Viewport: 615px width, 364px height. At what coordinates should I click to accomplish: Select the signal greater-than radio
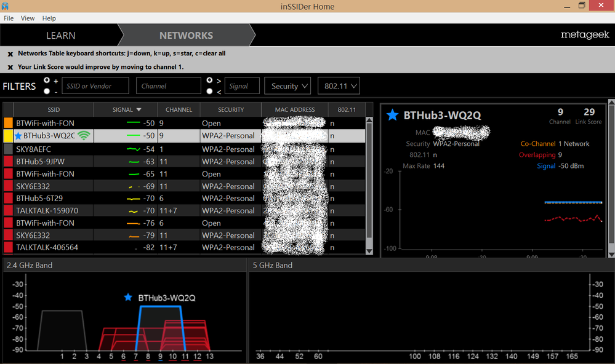click(209, 81)
